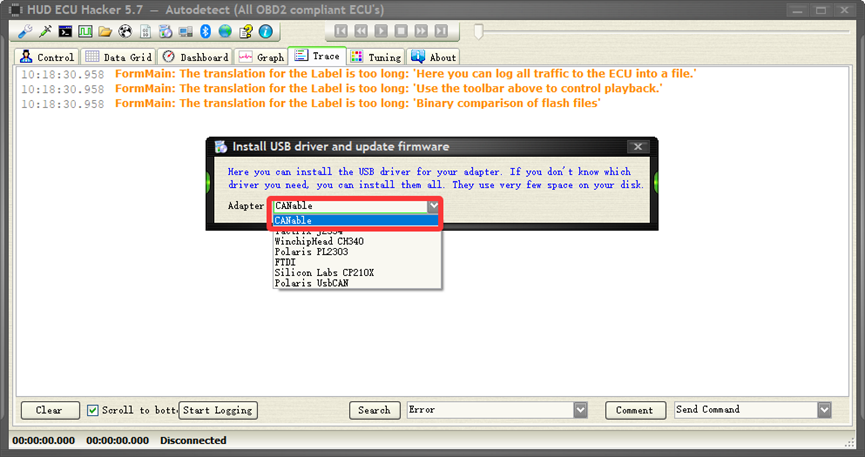Switch to the Data Grid tab
The width and height of the screenshot is (865, 457).
tap(119, 57)
